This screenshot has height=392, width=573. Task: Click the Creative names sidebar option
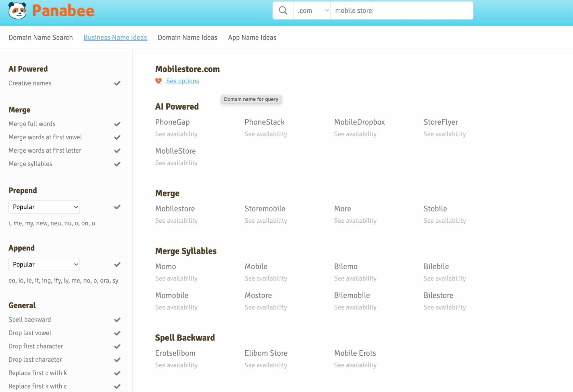[30, 83]
